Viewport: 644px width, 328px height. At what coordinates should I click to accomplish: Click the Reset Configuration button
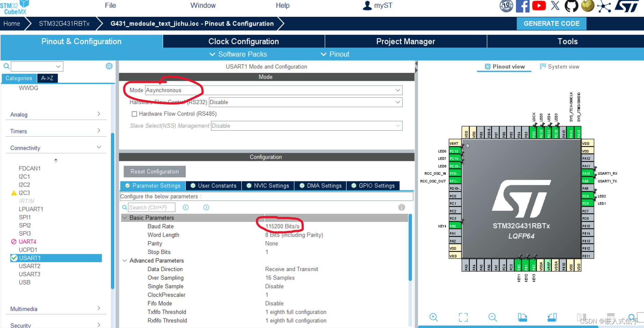point(155,172)
